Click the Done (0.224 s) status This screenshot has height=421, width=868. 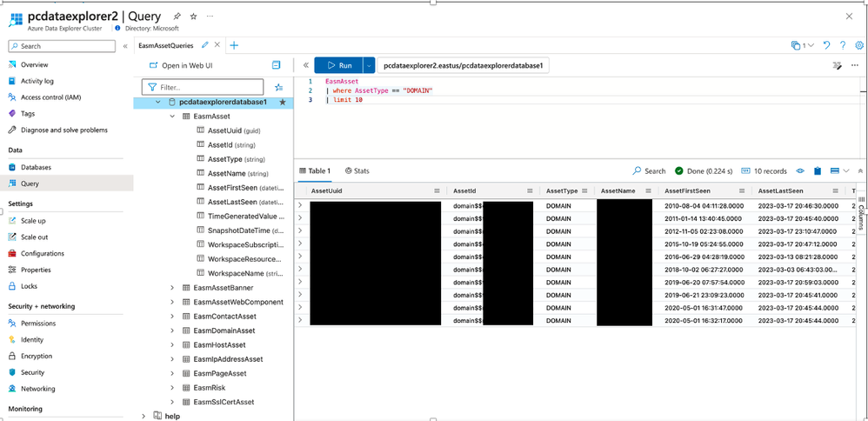coord(704,171)
